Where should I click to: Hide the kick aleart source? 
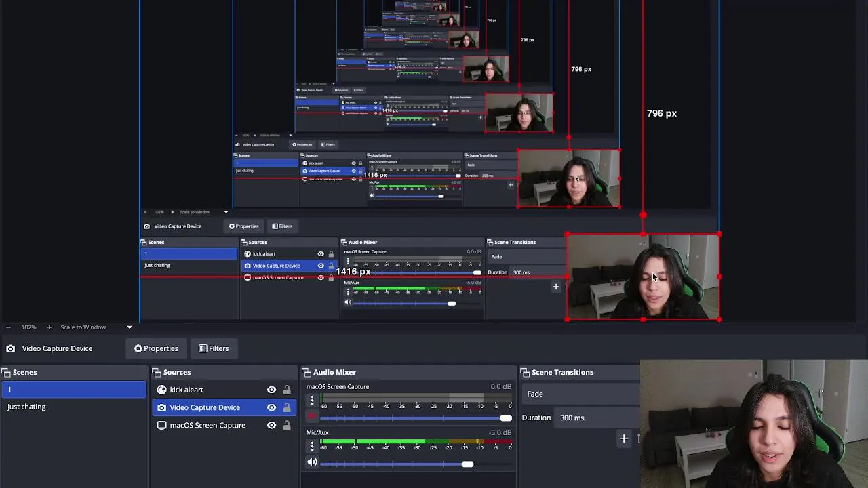pyautogui.click(x=271, y=390)
